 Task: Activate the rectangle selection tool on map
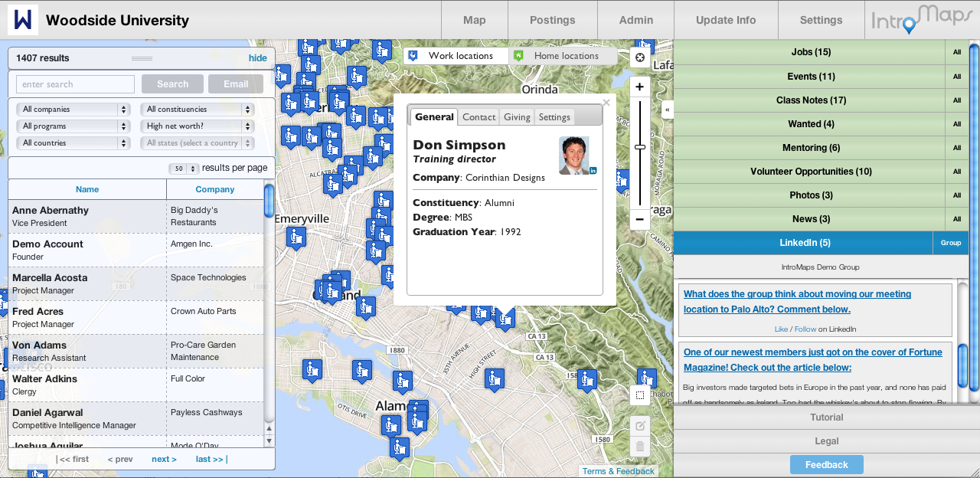640,395
